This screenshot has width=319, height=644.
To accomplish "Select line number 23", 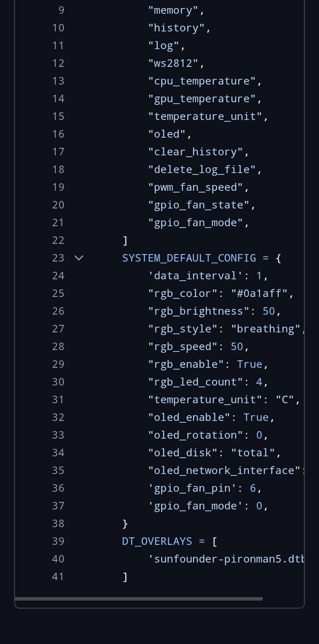I will [x=58, y=258].
